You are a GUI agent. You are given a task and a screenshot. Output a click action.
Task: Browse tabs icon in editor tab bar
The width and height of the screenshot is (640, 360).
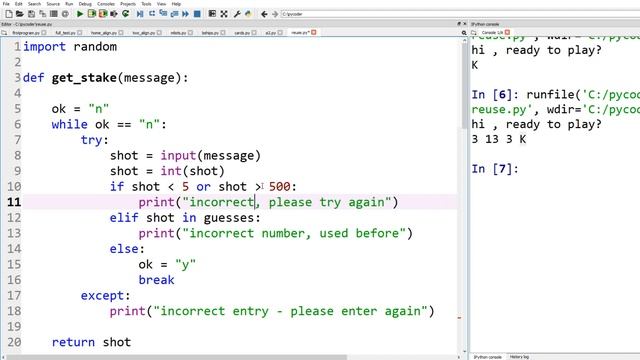4,33
